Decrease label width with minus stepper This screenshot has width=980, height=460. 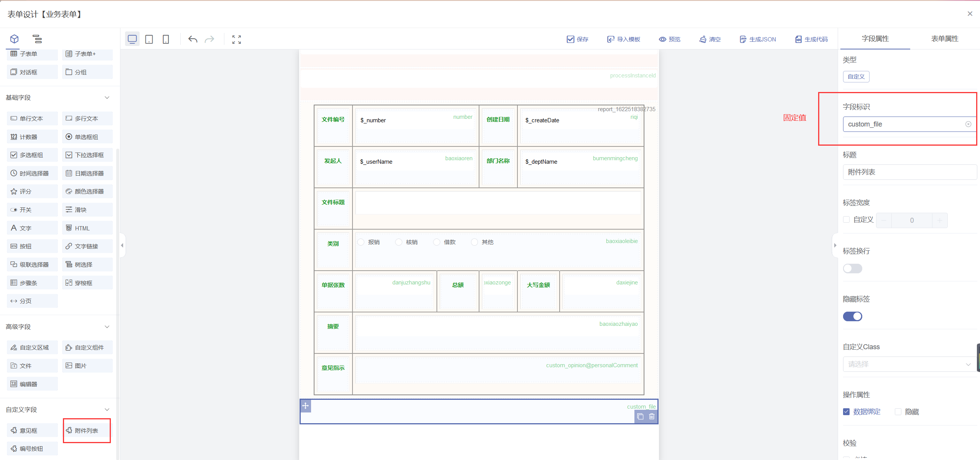pyautogui.click(x=884, y=220)
